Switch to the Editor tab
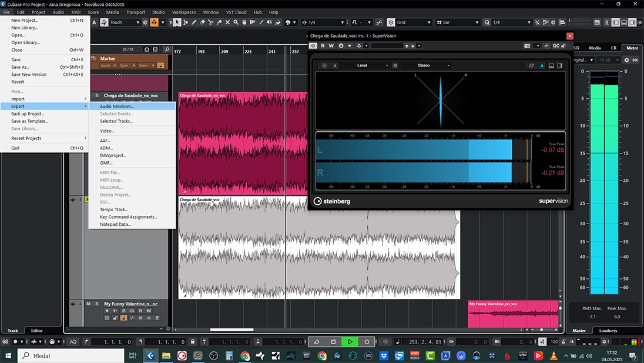The height and width of the screenshot is (363, 644). pyautogui.click(x=37, y=331)
